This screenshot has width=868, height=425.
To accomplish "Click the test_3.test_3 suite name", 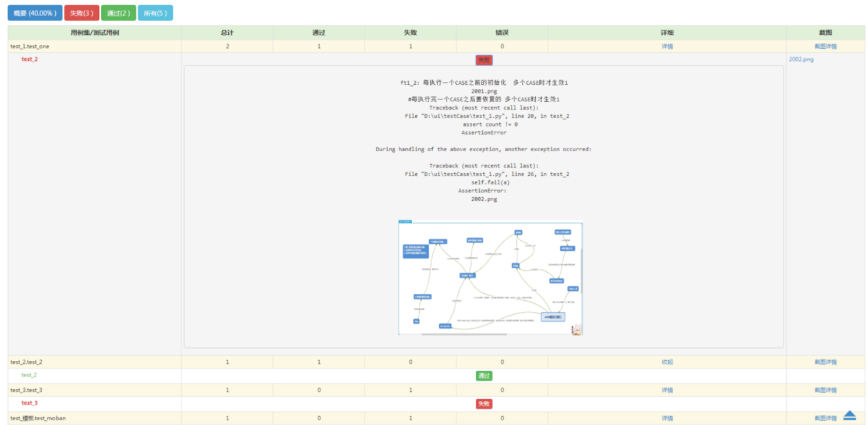I will point(26,390).
